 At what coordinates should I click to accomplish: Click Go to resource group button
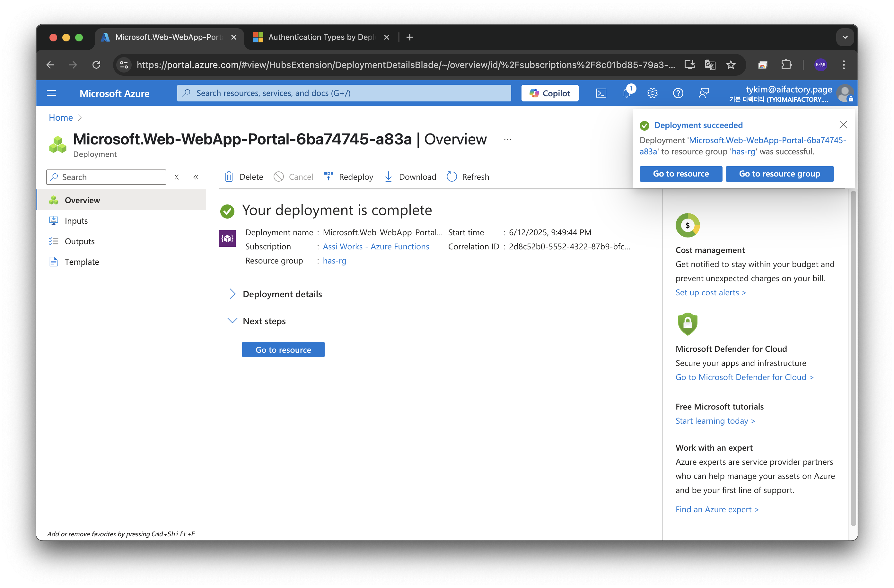779,174
